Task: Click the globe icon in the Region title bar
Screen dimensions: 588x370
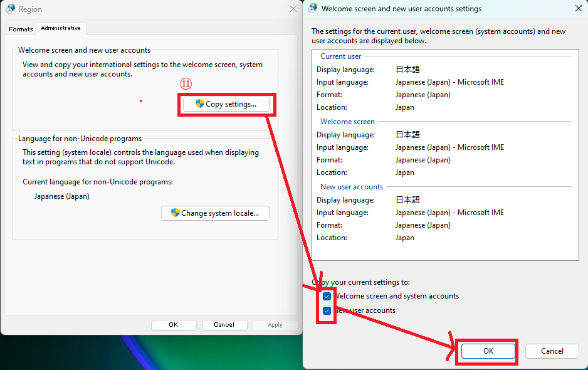Action: 11,8
